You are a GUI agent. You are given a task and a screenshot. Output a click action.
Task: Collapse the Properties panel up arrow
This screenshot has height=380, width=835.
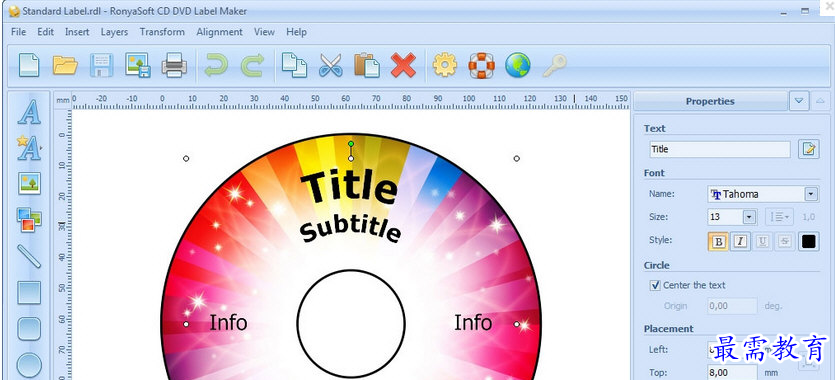(x=821, y=101)
